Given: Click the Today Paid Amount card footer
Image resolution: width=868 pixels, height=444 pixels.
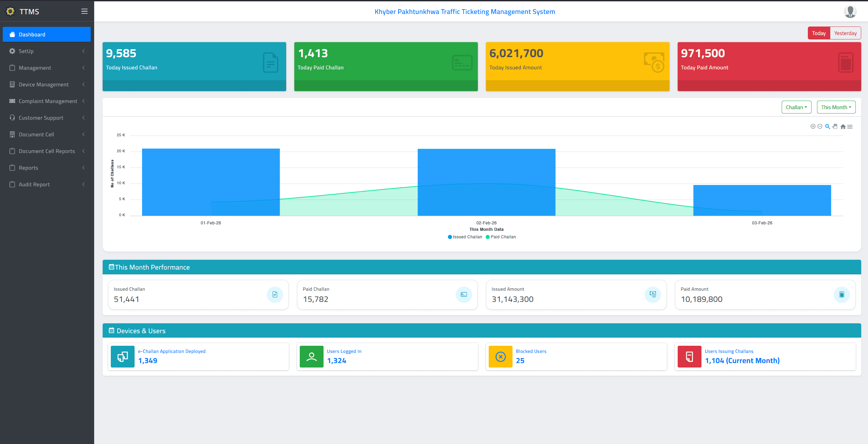Looking at the screenshot, I should (x=769, y=86).
